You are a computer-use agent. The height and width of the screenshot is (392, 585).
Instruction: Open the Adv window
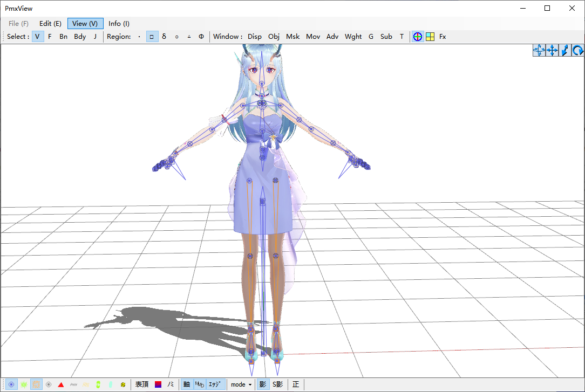(x=332, y=37)
